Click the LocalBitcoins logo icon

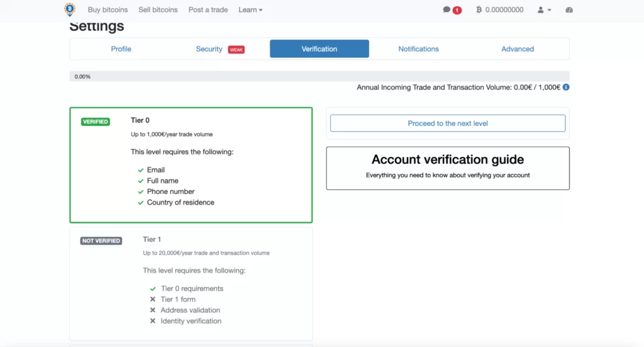(x=70, y=9)
